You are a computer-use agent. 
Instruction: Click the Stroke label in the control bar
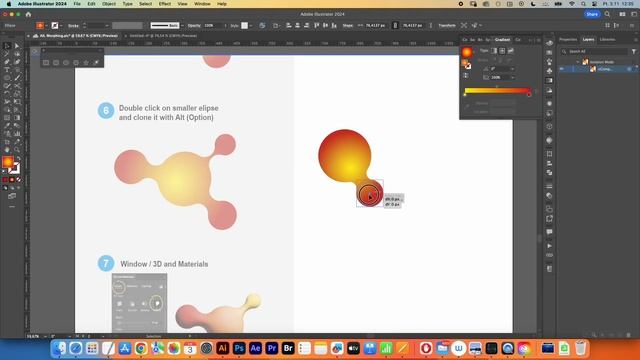click(73, 25)
